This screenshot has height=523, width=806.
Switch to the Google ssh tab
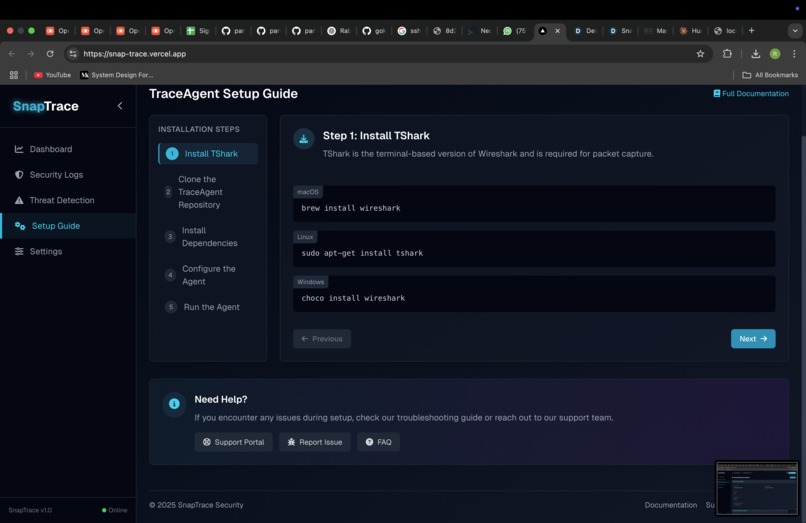[x=409, y=31]
